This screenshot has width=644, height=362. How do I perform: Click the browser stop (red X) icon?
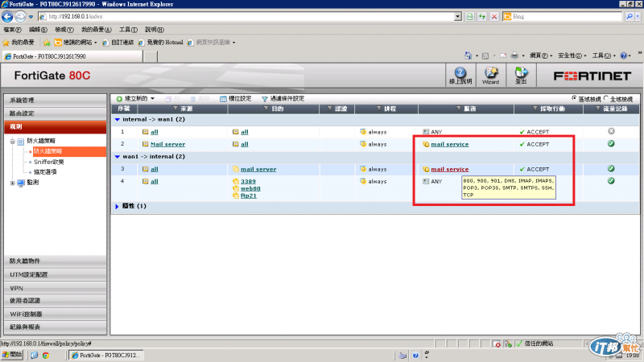[x=494, y=16]
